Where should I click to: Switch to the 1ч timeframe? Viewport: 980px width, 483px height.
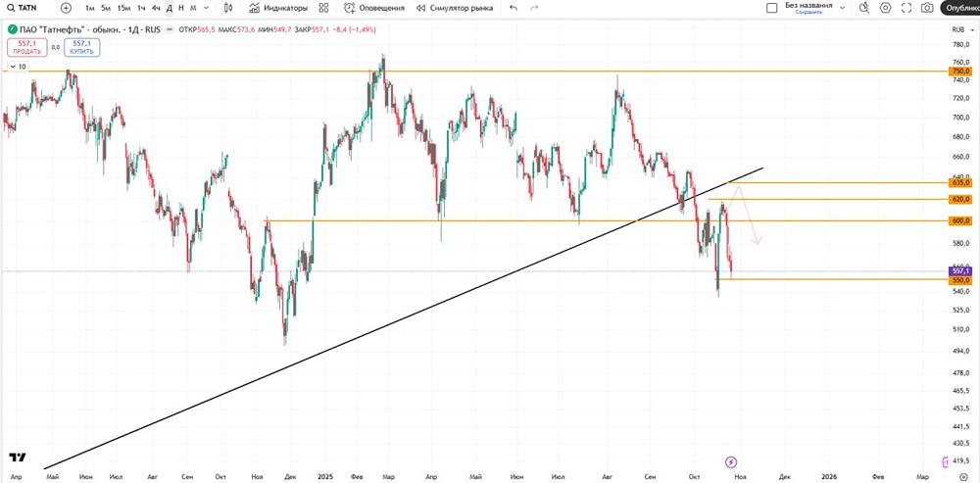[x=141, y=8]
